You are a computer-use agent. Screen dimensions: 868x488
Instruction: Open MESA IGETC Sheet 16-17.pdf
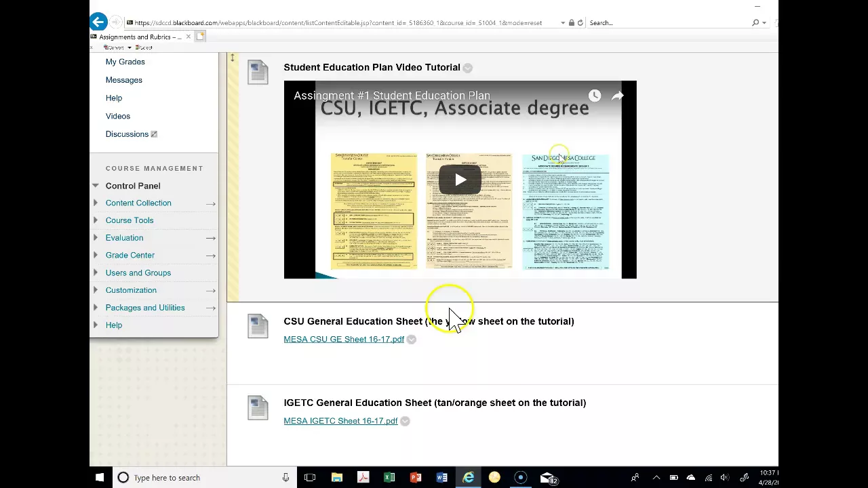click(x=340, y=421)
